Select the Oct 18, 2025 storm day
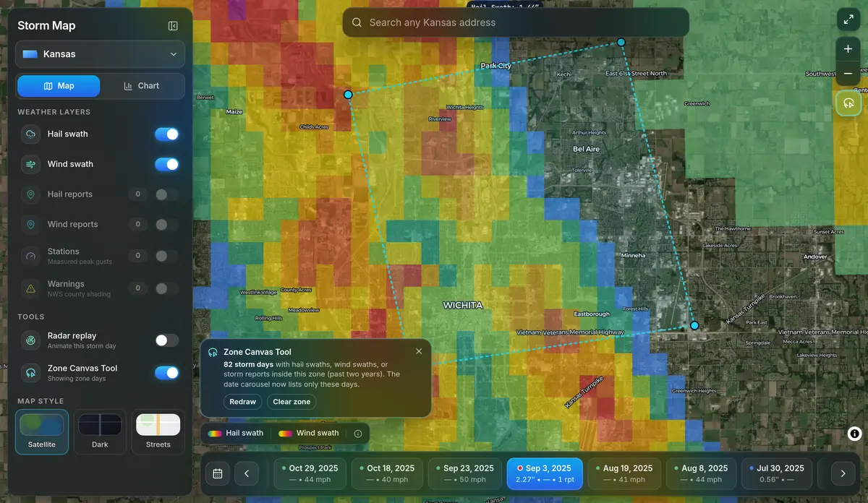 click(x=388, y=473)
